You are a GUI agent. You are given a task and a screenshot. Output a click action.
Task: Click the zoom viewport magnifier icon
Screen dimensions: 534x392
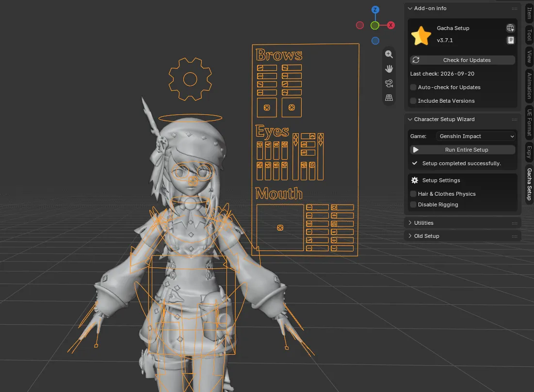[389, 54]
